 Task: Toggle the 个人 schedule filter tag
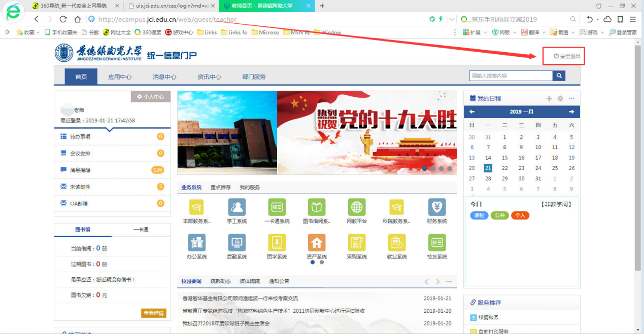(x=520, y=215)
